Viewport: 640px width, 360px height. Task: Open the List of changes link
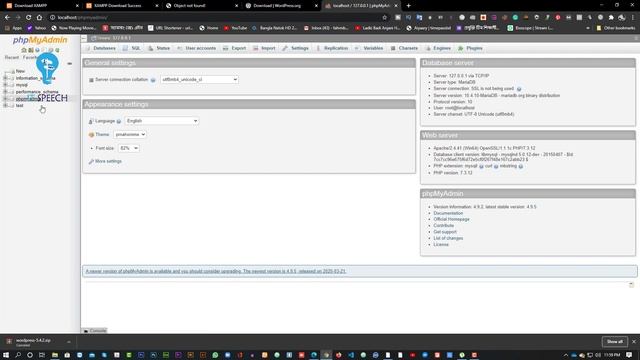click(x=448, y=238)
